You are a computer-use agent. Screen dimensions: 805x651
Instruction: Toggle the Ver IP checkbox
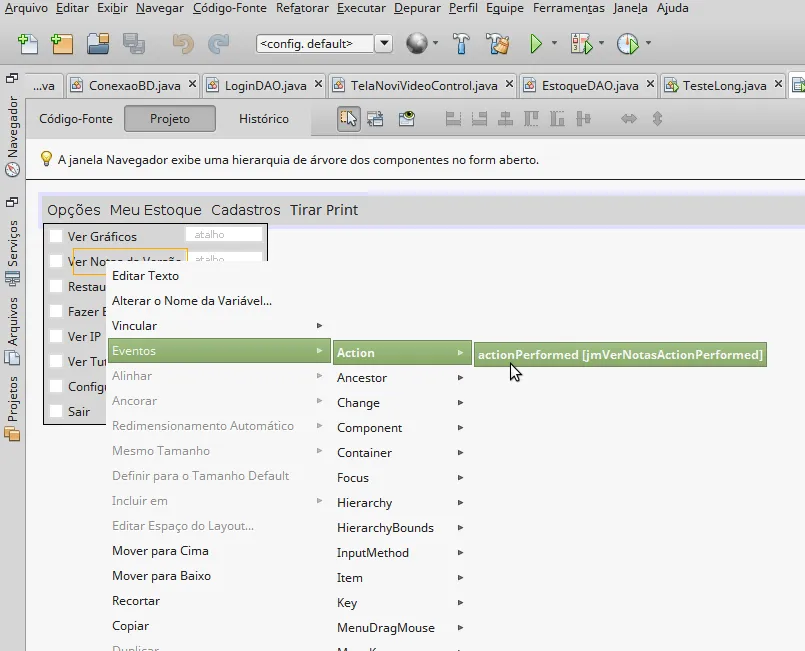(x=56, y=336)
